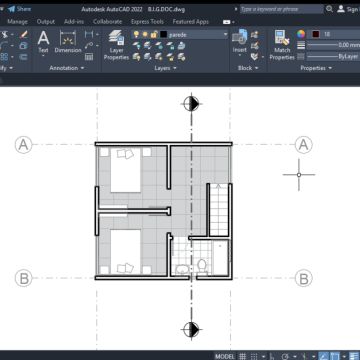This screenshot has height=360, width=360.
Task: Expand the Layers panel
Action: (165, 68)
